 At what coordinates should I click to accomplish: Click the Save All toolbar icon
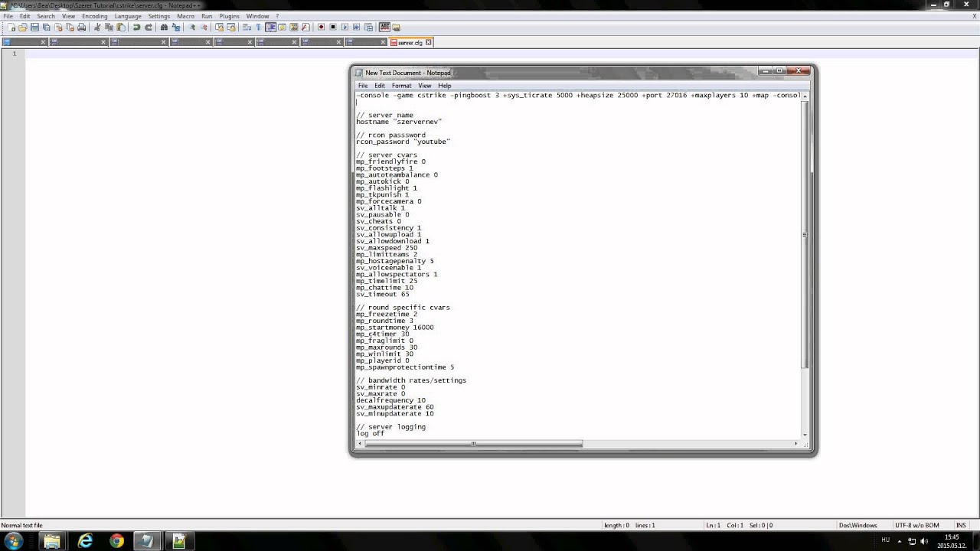(x=46, y=27)
